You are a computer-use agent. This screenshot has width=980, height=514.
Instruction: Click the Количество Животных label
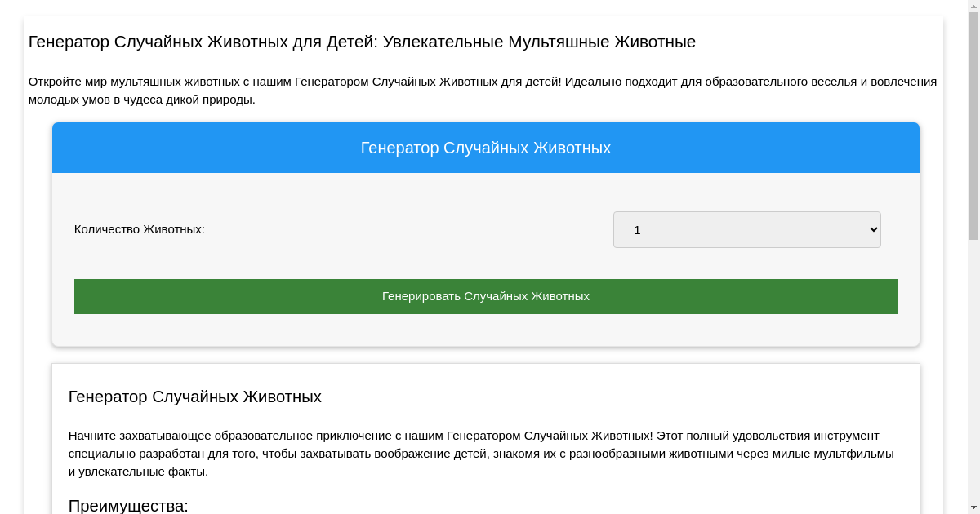tap(140, 229)
